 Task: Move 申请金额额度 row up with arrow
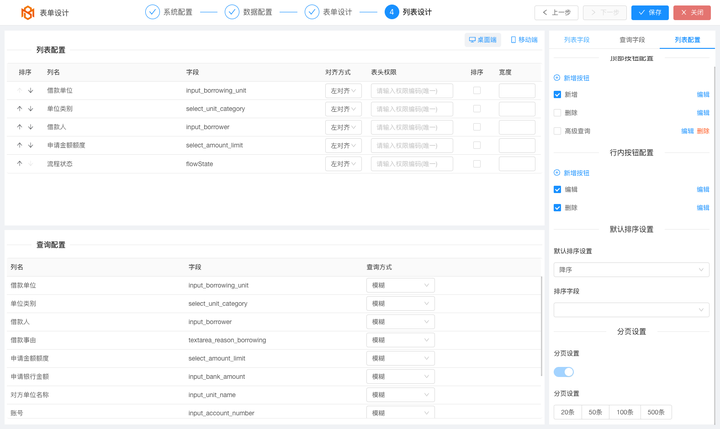pos(19,145)
